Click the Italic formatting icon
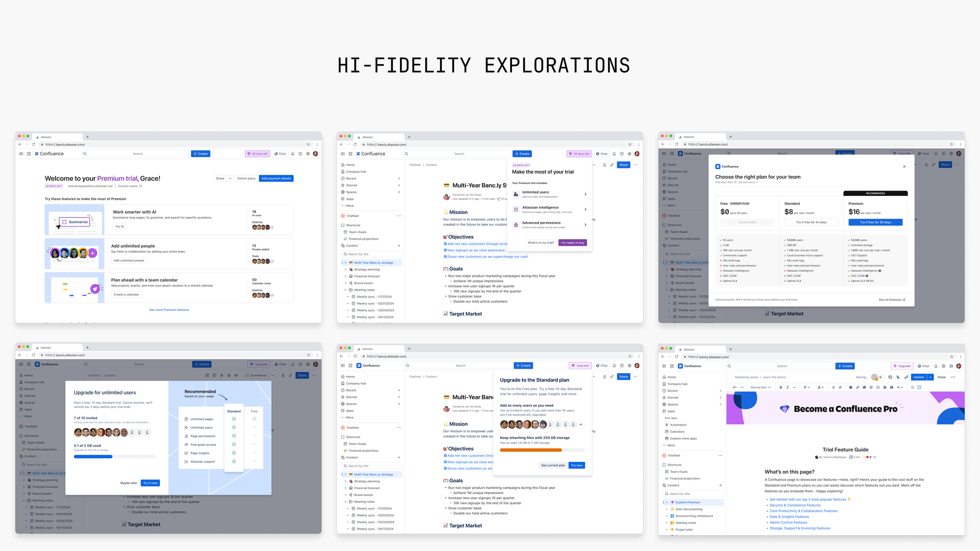The image size is (980, 551). (788, 387)
